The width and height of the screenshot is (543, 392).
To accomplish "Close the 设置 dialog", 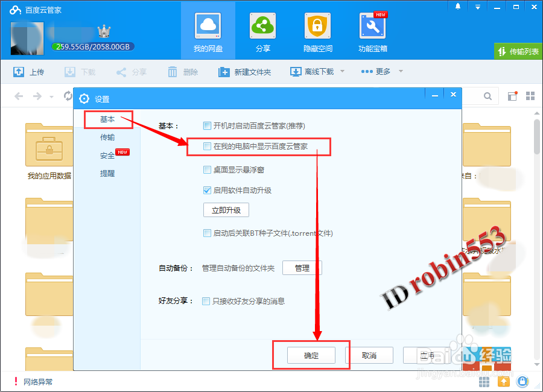I will coord(453,95).
